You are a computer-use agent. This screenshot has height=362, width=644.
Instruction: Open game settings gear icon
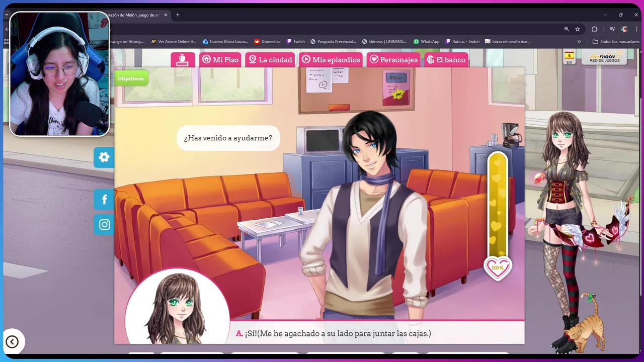104,157
